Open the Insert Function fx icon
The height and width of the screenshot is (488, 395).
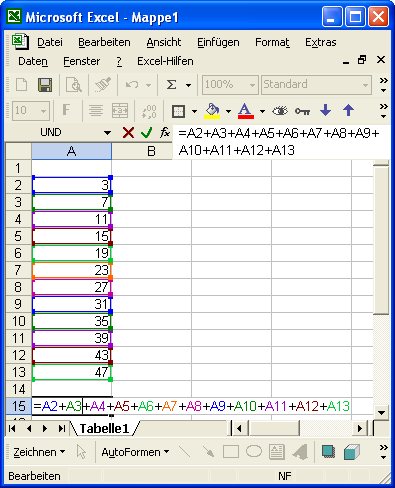(165, 133)
